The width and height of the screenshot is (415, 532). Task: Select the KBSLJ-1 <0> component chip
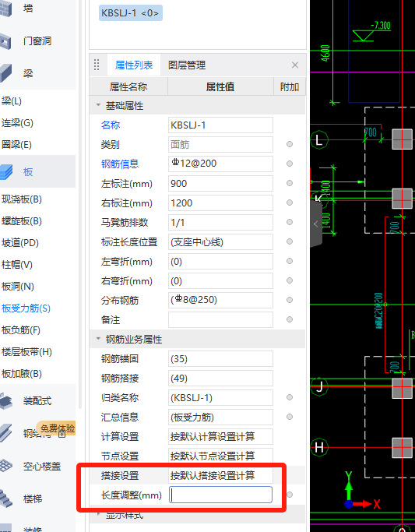(x=131, y=13)
